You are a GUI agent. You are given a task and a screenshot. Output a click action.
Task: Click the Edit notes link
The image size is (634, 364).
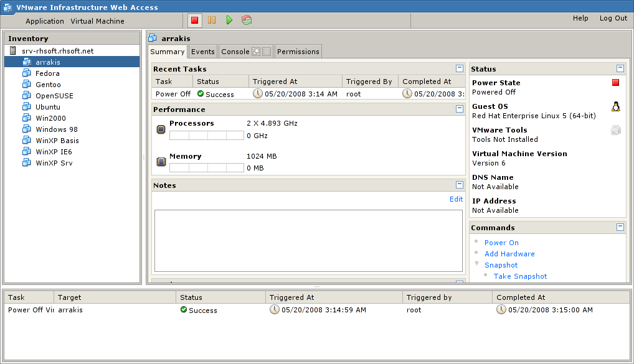pos(456,199)
